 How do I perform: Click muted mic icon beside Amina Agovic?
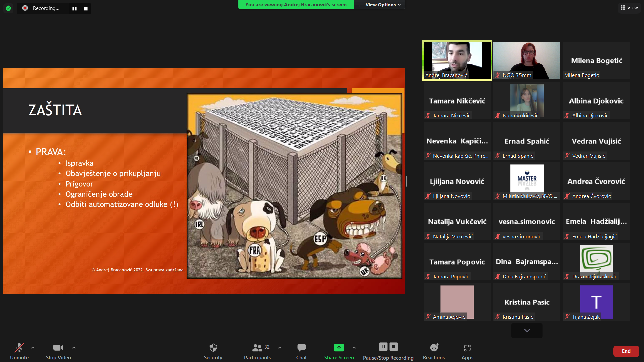coord(428,317)
